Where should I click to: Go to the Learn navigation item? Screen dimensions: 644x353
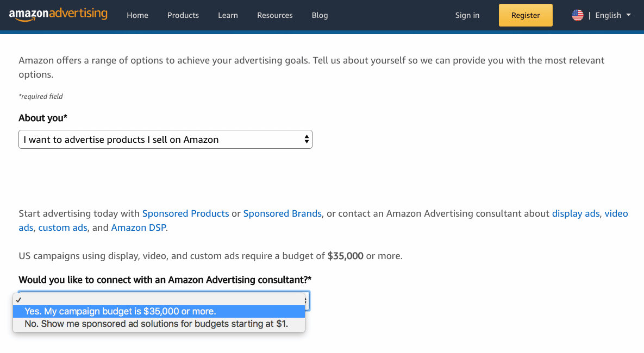[228, 15]
